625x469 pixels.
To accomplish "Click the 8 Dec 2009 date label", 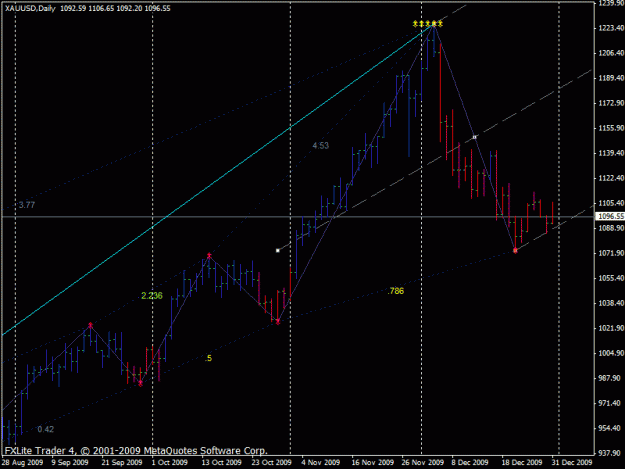I will pos(470,463).
